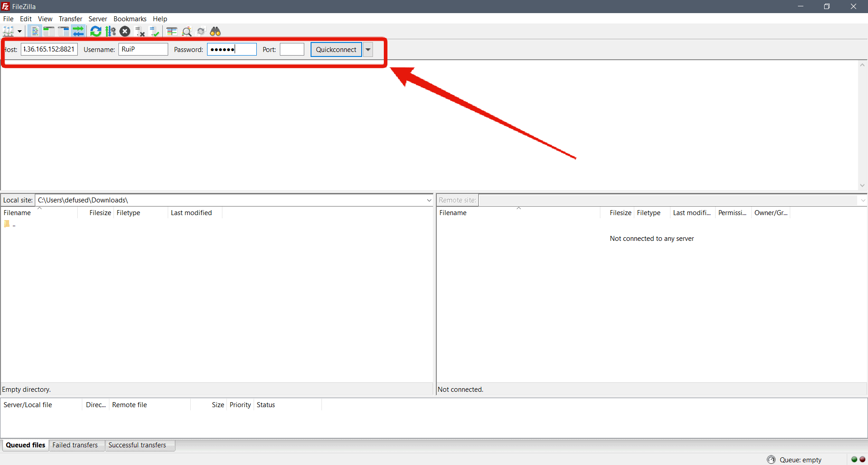Click the Port field
Image resolution: width=868 pixels, height=465 pixels.
(292, 49)
